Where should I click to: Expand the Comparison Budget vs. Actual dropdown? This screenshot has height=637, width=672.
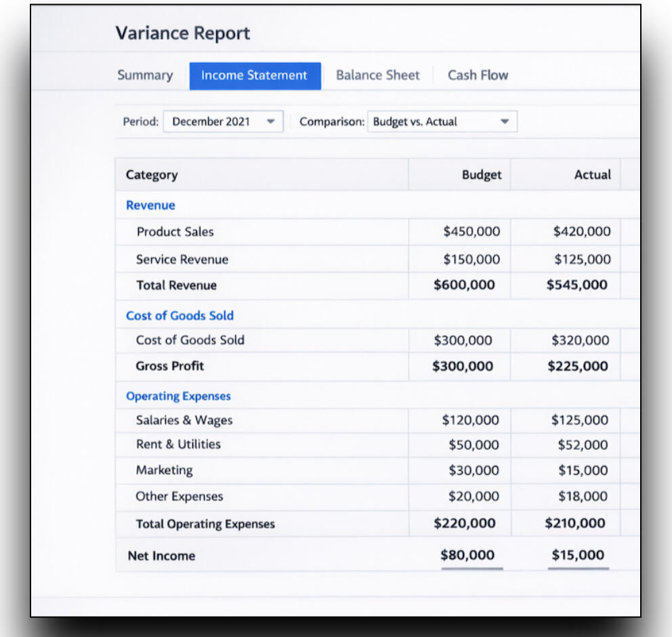pos(442,122)
